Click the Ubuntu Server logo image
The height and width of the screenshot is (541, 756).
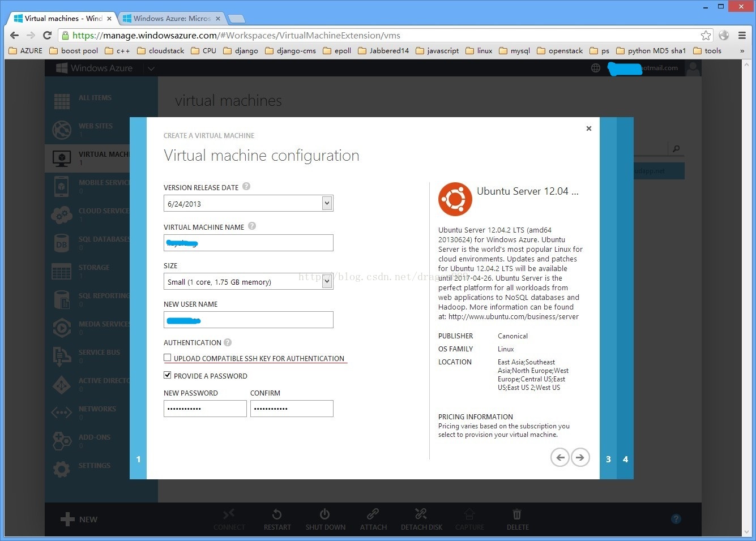pos(455,199)
